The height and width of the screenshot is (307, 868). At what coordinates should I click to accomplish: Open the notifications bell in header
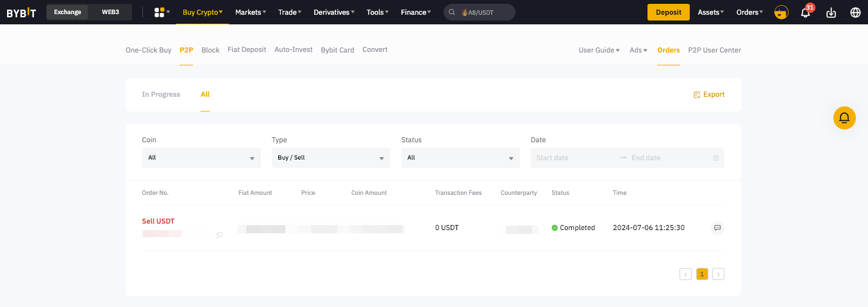click(x=806, y=12)
